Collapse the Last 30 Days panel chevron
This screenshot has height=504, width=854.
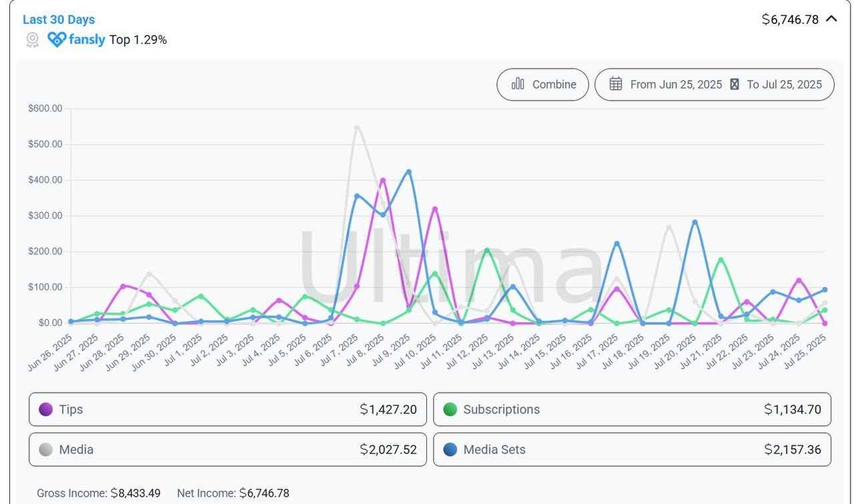831,19
